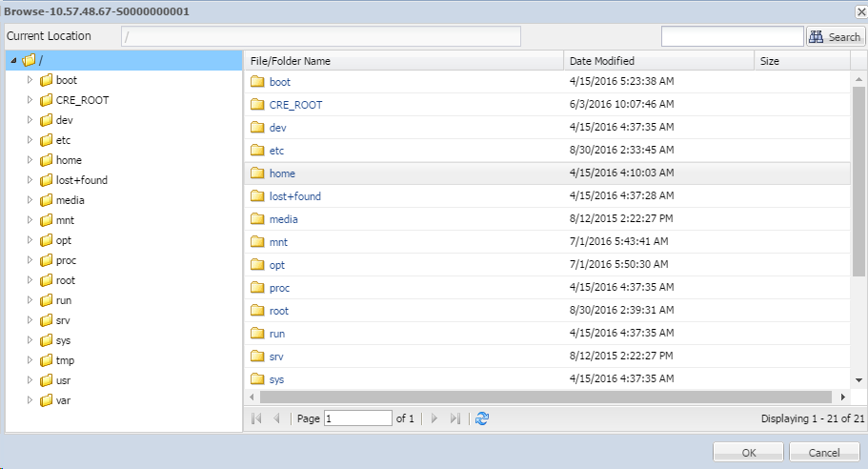Select srv in the folder tree
Screen dimensions: 868x469
pyautogui.click(x=63, y=320)
